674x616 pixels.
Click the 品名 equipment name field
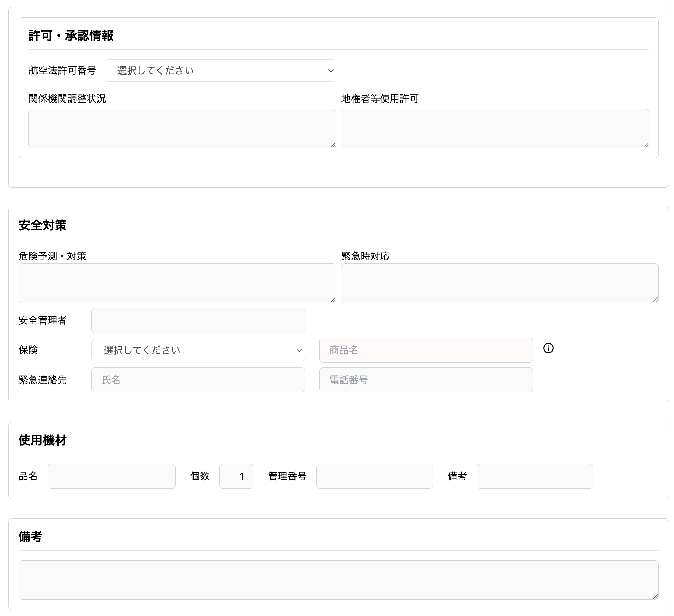111,476
